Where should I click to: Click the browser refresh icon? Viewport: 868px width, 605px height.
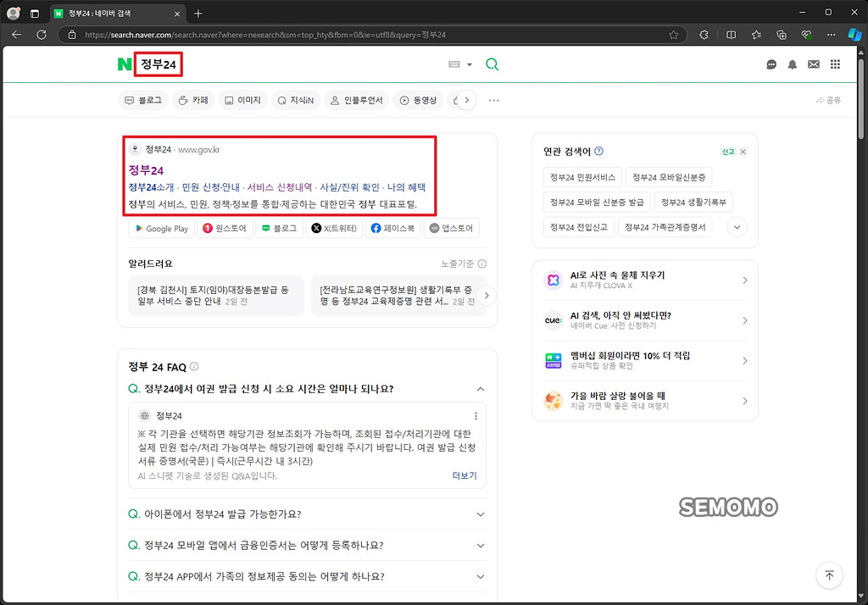point(42,35)
